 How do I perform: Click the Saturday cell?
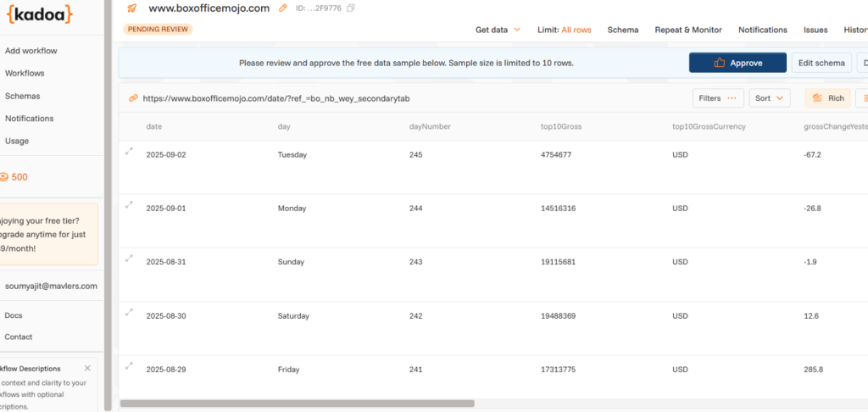tap(293, 316)
